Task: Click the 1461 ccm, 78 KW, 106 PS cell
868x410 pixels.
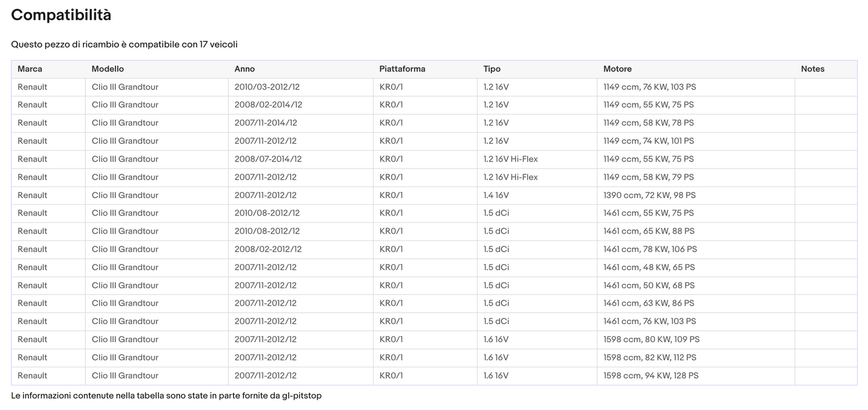Action: click(x=650, y=249)
